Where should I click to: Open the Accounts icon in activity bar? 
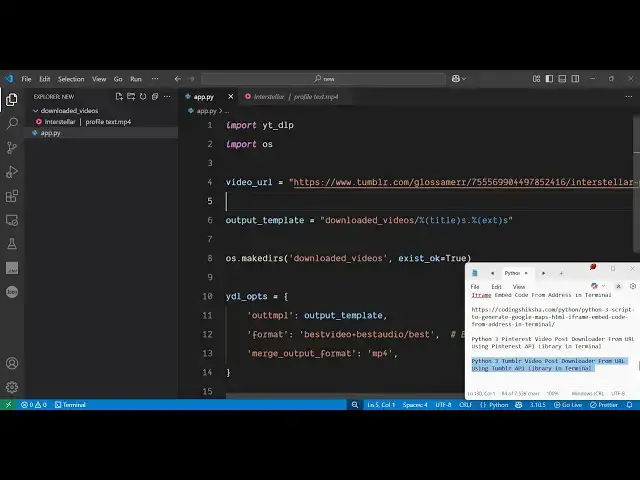[x=12, y=363]
